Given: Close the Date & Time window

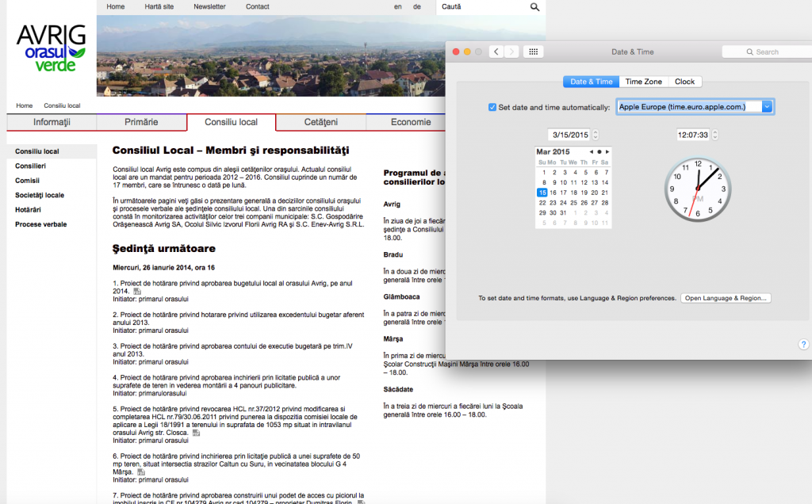Looking at the screenshot, I should click(x=456, y=52).
